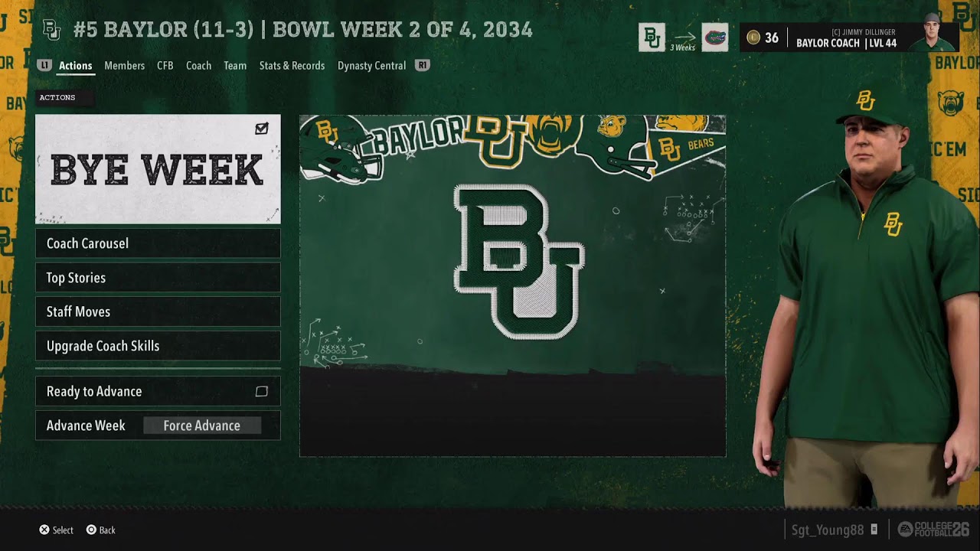Click Baylor Coach LVL 44 label
This screenshot has height=551, width=980.
click(846, 44)
